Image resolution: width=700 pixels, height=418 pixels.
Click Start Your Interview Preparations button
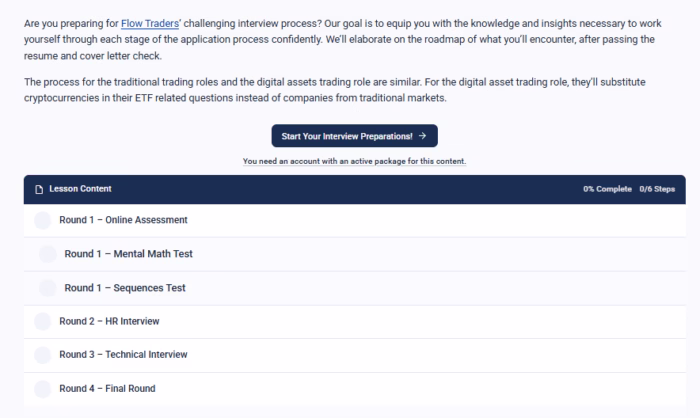[x=354, y=136]
